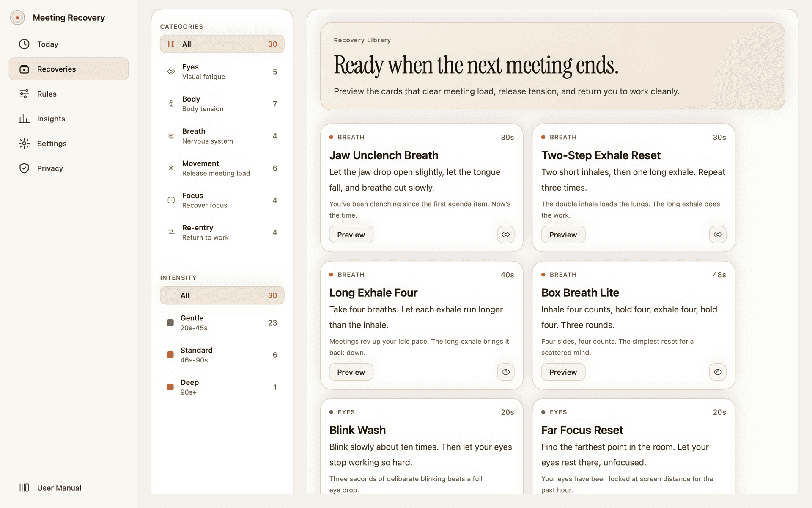Toggle eye icon on Jaw Unclench Breath
Screen dimensions: 812x508
point(505,235)
